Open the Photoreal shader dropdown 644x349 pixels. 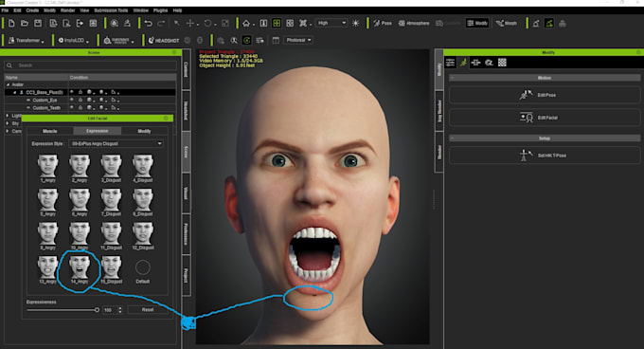pos(298,40)
